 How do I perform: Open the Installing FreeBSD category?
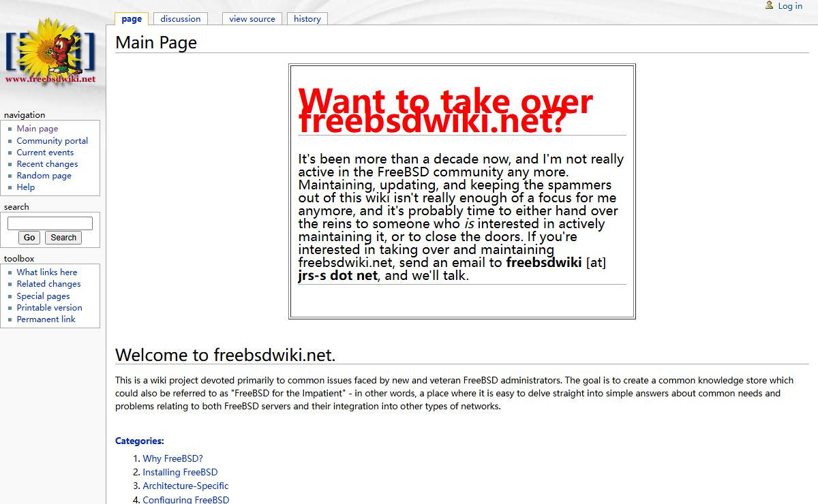point(180,473)
